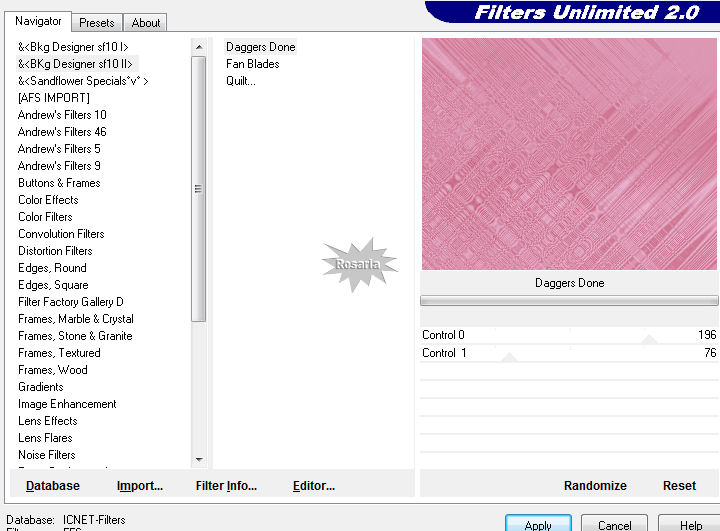Select Frames, Textured category
Image resolution: width=720 pixels, height=531 pixels.
point(59,353)
